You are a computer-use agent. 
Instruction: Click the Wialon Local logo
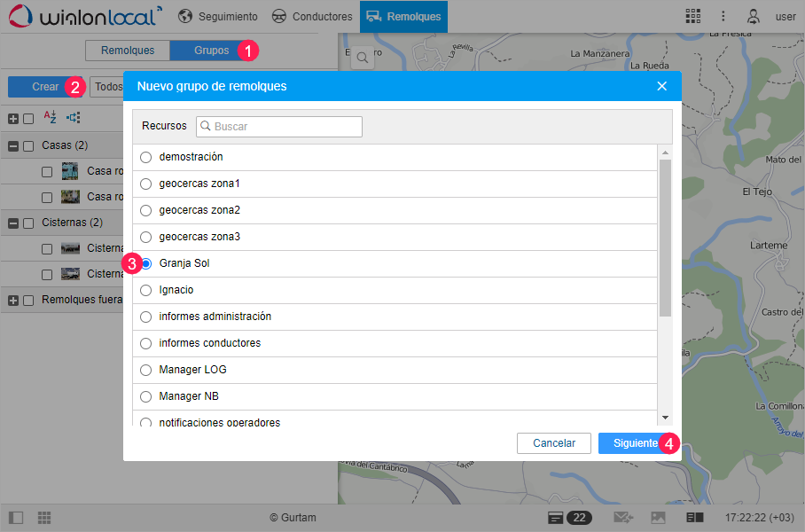coord(85,16)
